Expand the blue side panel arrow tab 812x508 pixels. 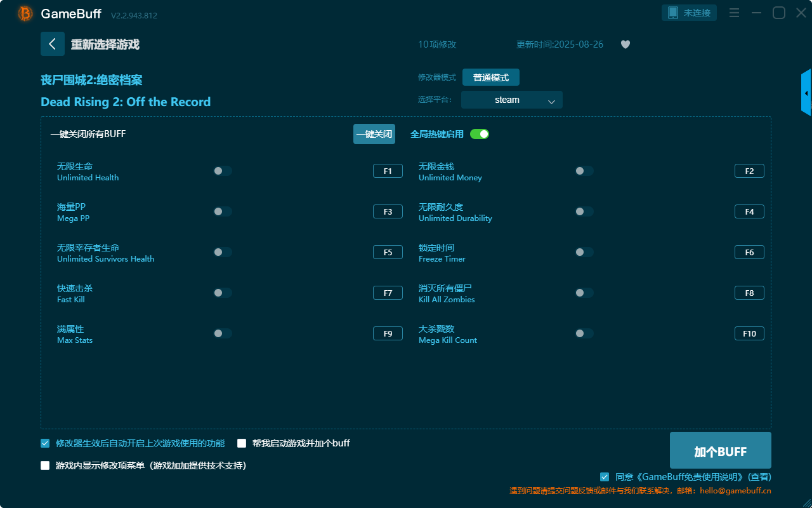[806, 93]
